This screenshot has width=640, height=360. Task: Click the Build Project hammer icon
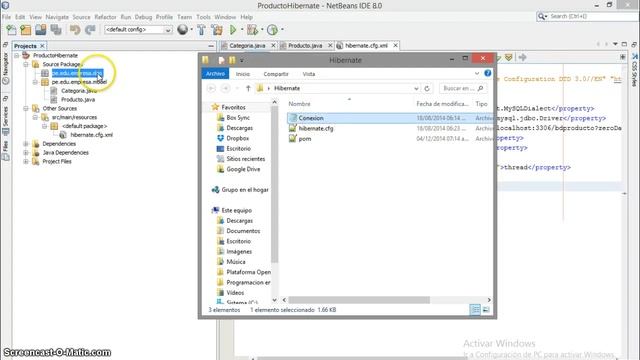click(201, 30)
